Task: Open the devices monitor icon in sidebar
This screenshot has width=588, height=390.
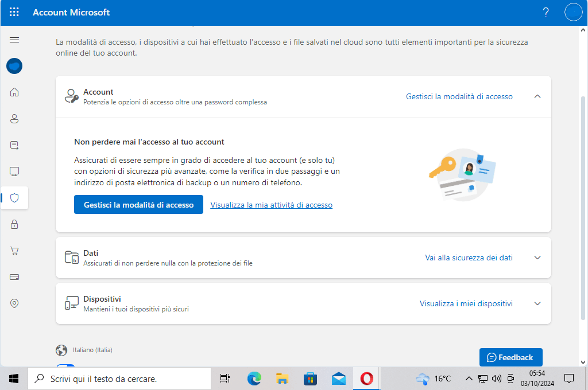Action: tap(14, 171)
